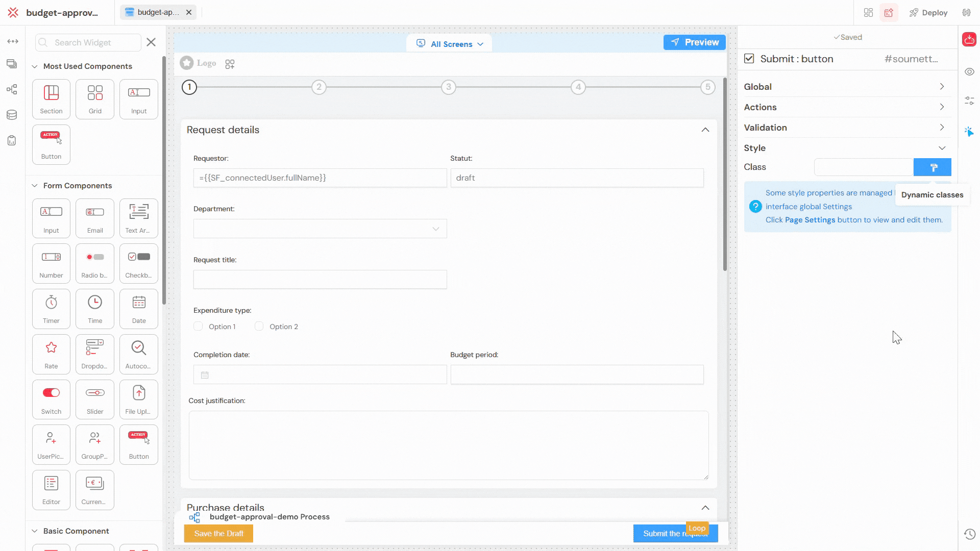Click the Save the Draft button
The height and width of the screenshot is (551, 980).
pos(218,533)
